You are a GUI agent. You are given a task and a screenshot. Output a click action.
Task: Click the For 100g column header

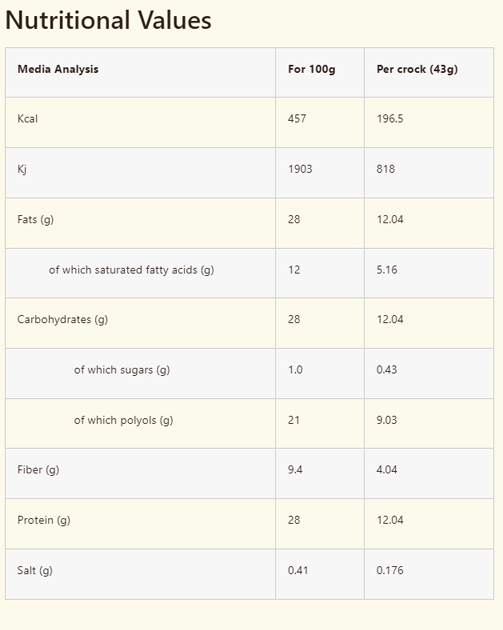311,69
